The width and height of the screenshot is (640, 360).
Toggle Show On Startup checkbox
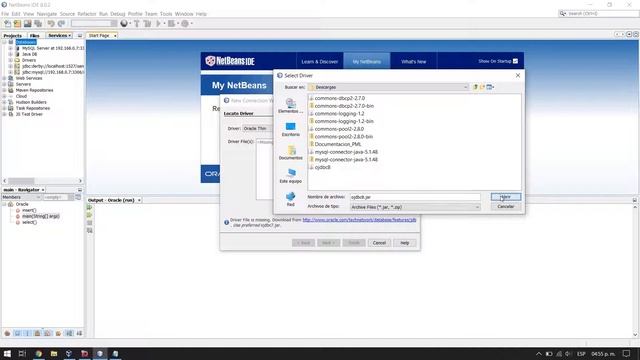tap(516, 61)
